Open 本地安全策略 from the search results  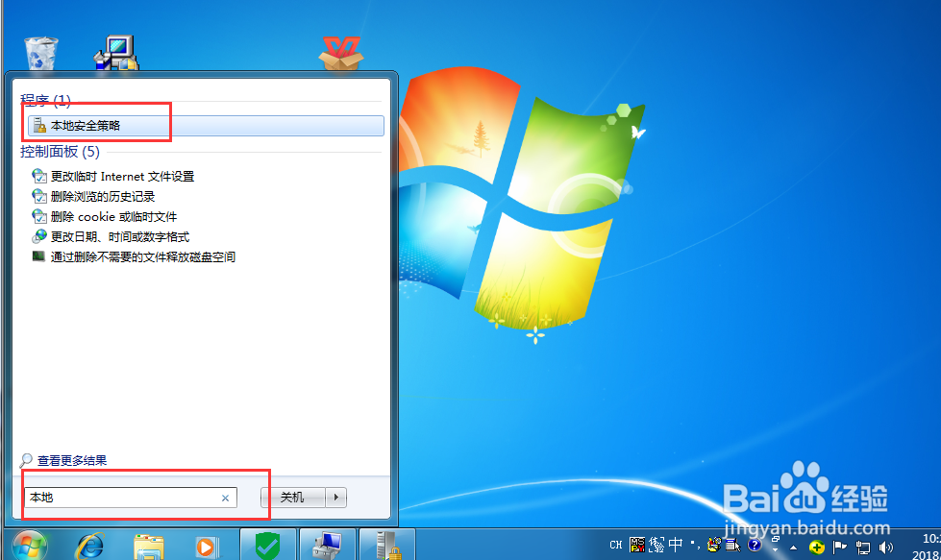coord(90,125)
